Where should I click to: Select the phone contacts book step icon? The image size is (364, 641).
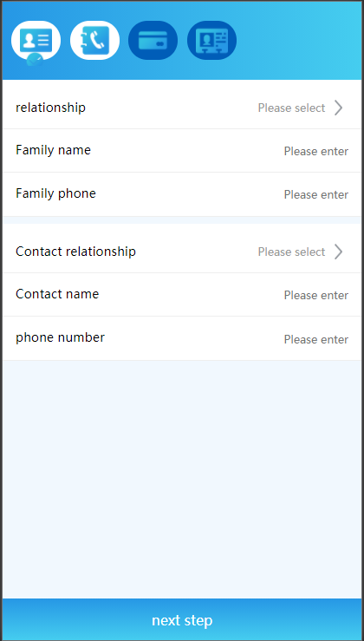coord(94,40)
